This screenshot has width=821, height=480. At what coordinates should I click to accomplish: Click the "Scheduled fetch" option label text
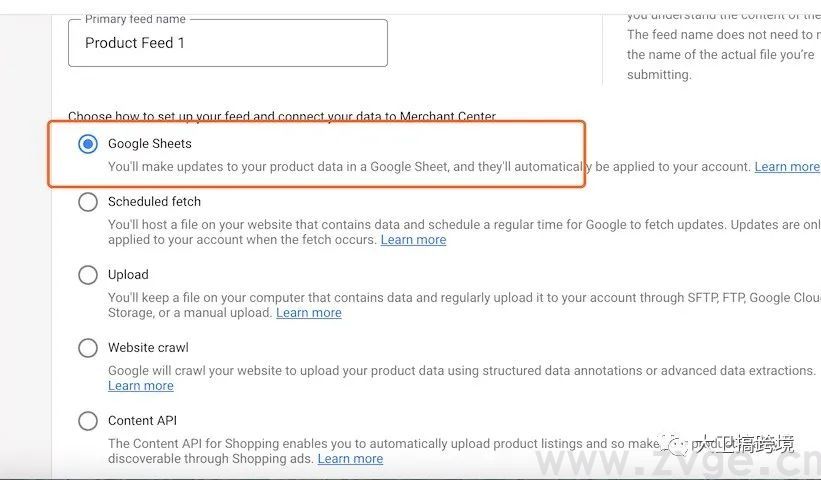[x=154, y=202]
